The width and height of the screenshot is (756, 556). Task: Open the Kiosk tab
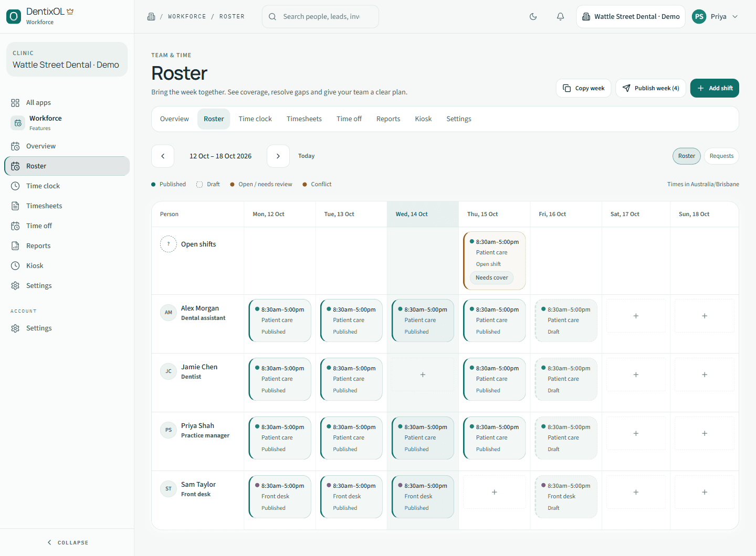click(423, 119)
